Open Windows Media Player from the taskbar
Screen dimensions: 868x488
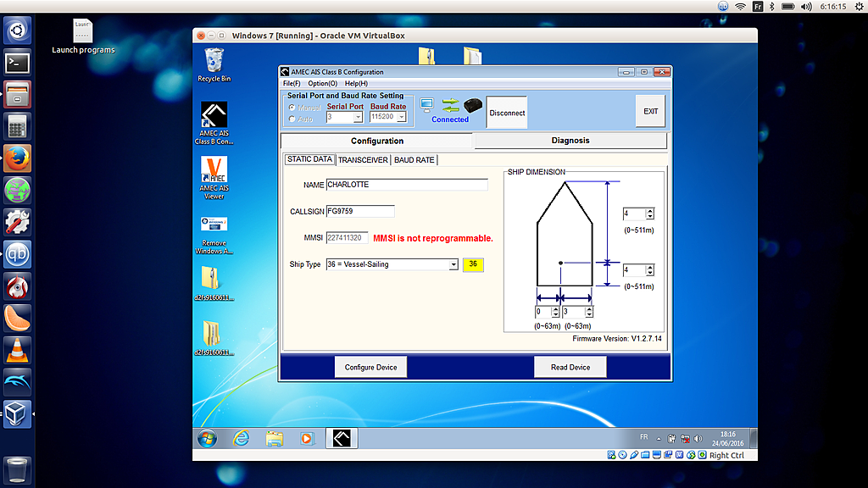click(x=306, y=438)
